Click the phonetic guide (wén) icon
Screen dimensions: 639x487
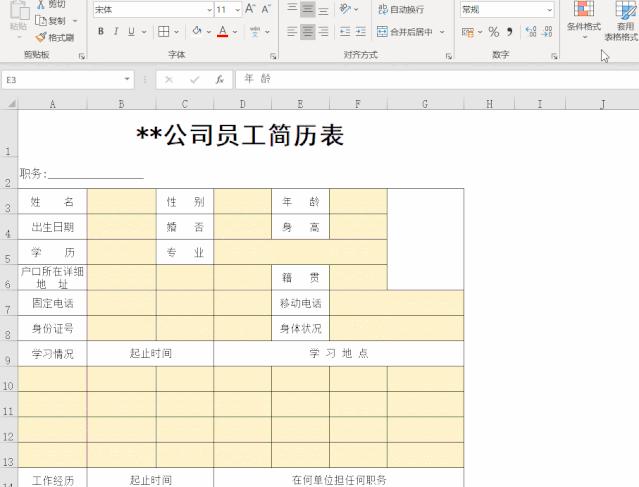click(x=255, y=31)
